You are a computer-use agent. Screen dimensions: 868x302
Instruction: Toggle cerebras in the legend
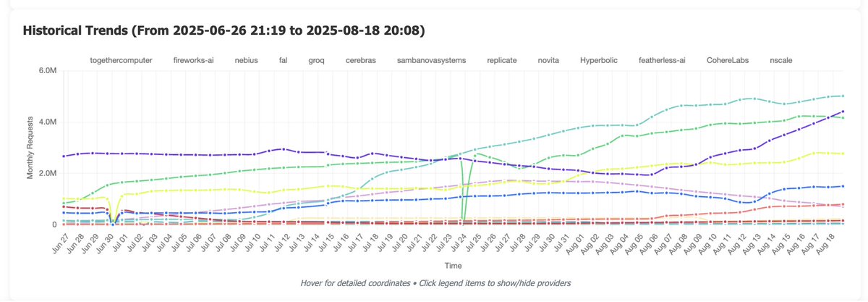tap(360, 61)
